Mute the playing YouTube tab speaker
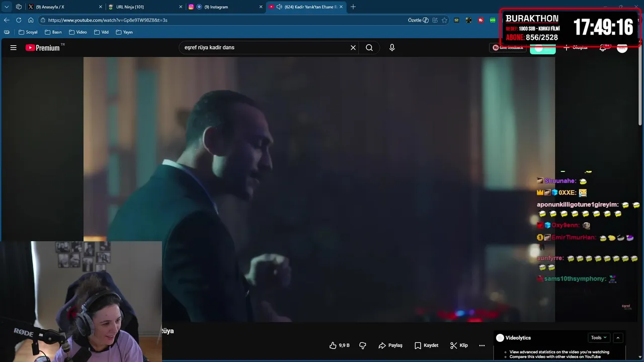644x362 pixels. click(x=279, y=7)
